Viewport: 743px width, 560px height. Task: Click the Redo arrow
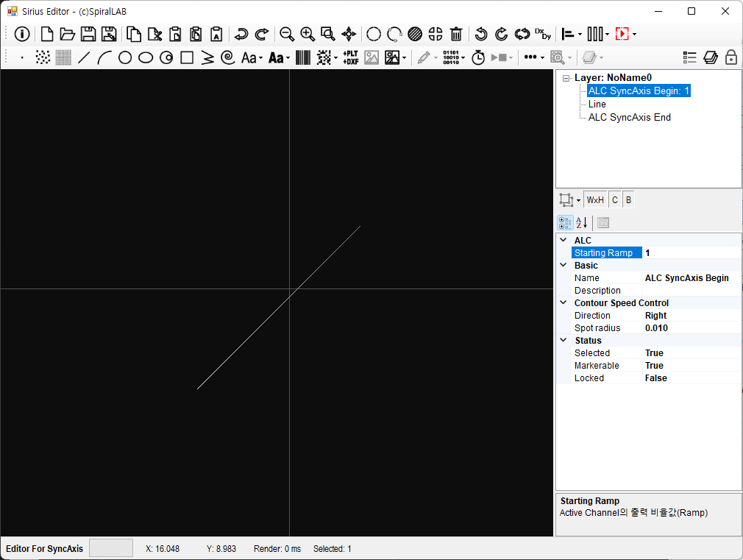262,34
